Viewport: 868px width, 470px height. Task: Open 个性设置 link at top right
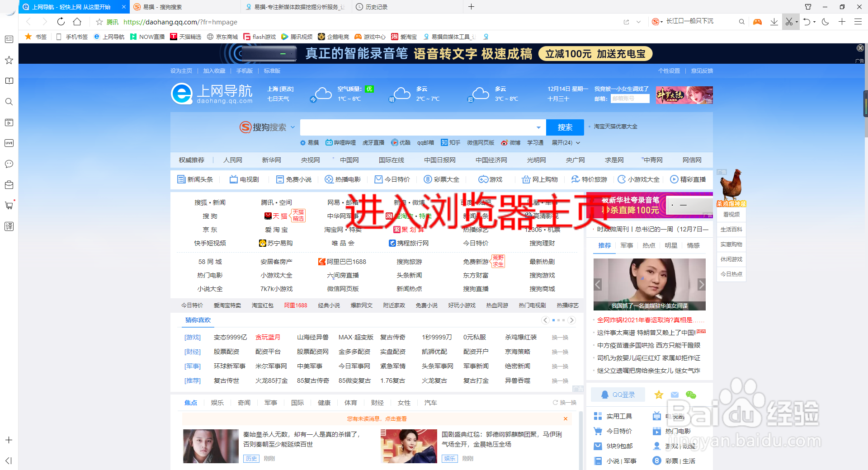coord(669,71)
